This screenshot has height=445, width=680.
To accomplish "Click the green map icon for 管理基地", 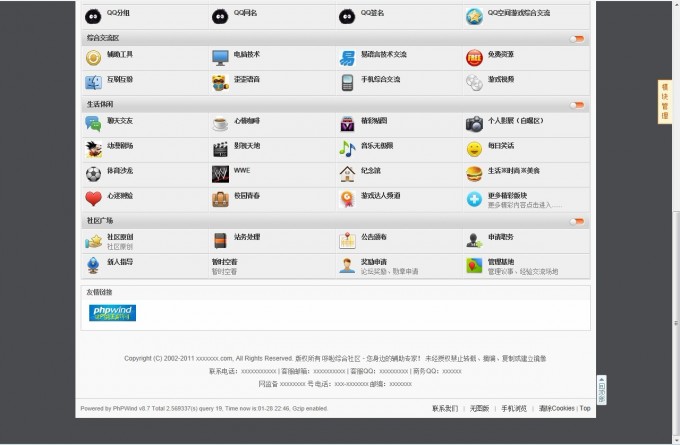I will pyautogui.click(x=474, y=265).
